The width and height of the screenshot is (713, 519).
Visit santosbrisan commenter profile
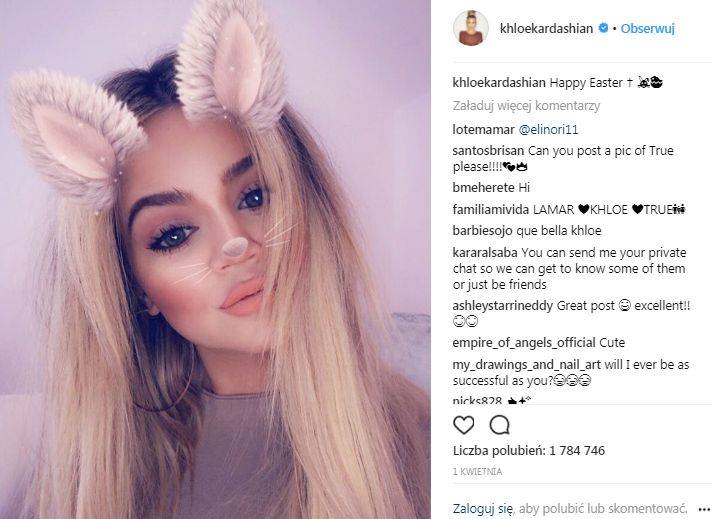(x=488, y=151)
